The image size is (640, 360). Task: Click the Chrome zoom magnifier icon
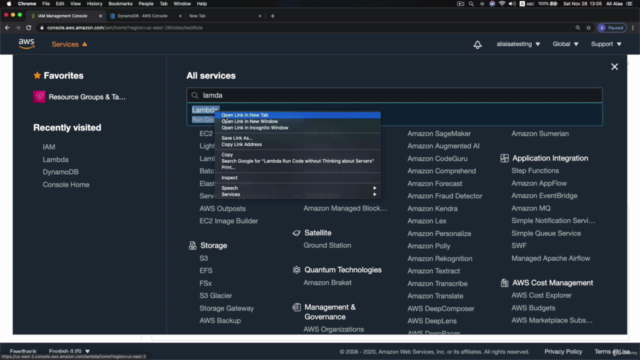tap(578, 28)
